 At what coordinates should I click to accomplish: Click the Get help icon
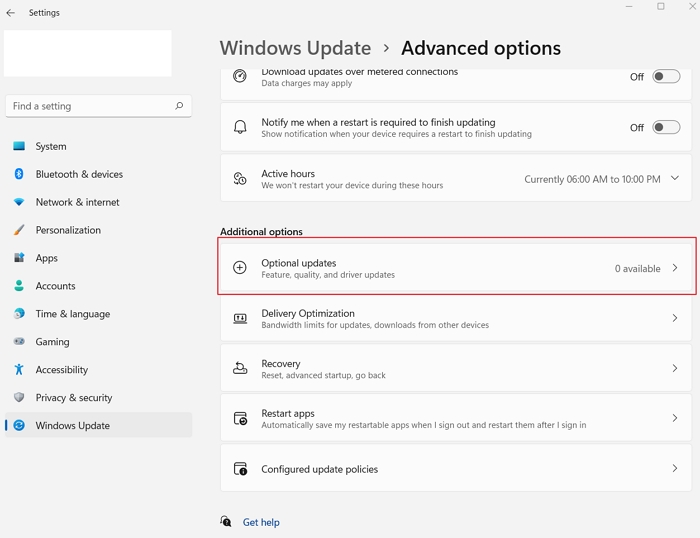click(x=226, y=521)
